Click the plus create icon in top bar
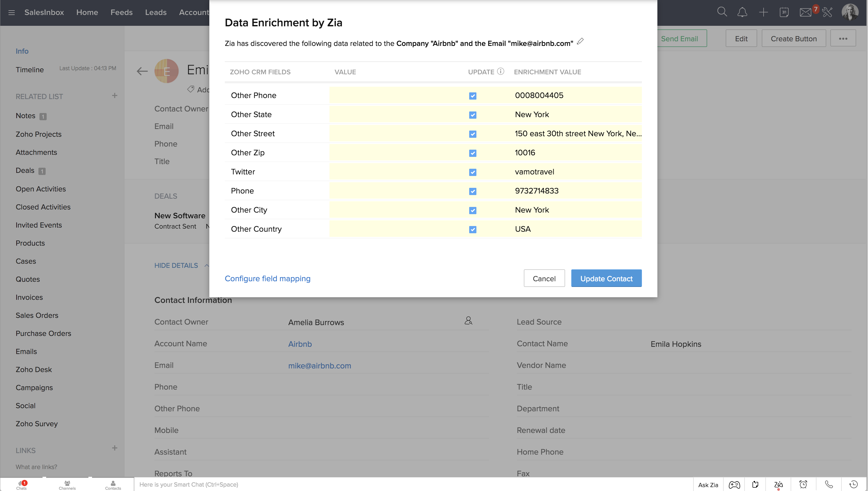 click(764, 12)
